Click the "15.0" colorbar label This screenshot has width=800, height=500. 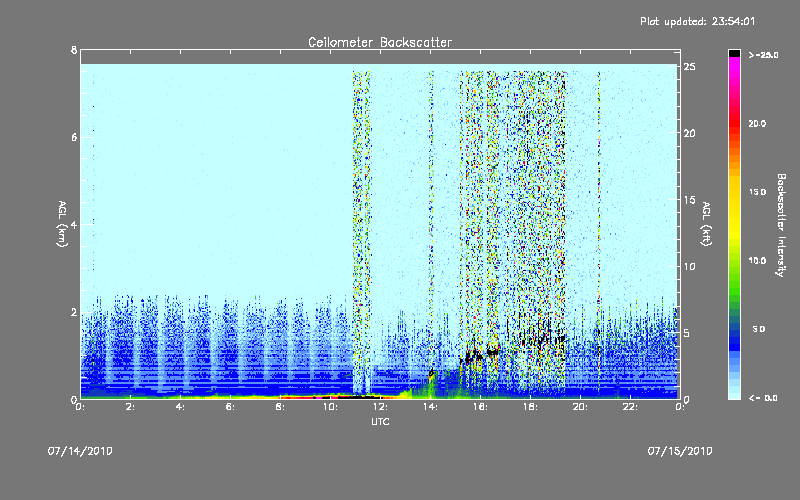(x=757, y=192)
